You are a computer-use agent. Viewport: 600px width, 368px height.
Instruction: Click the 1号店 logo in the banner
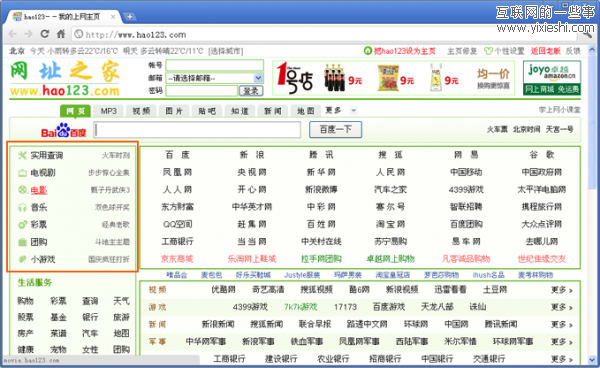[294, 78]
